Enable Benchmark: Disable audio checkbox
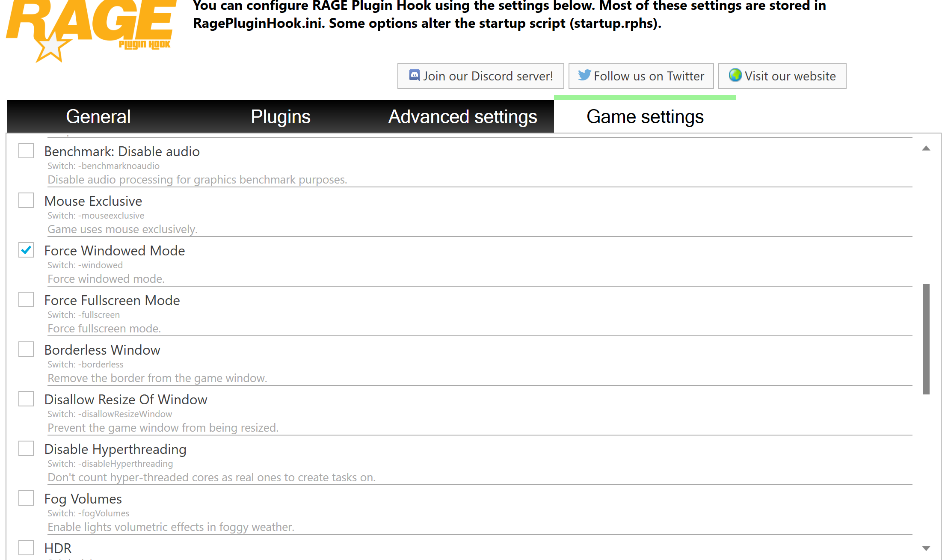945x560 pixels. click(26, 151)
